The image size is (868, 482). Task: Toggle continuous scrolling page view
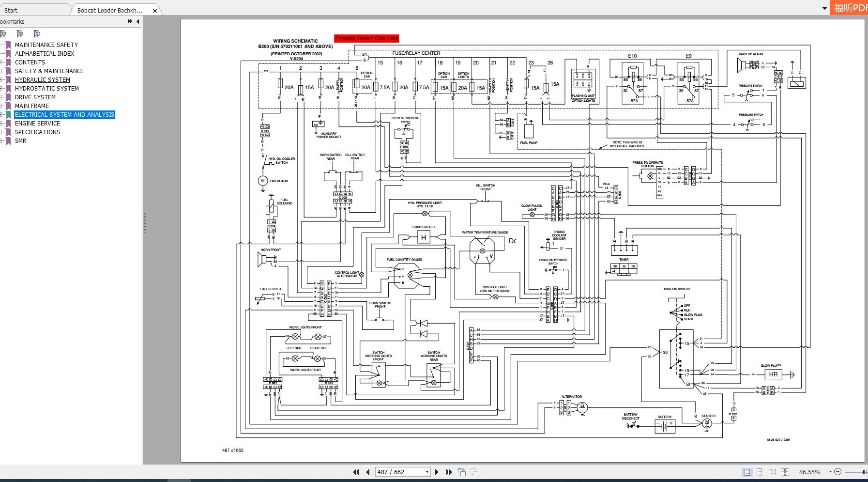coord(760,471)
